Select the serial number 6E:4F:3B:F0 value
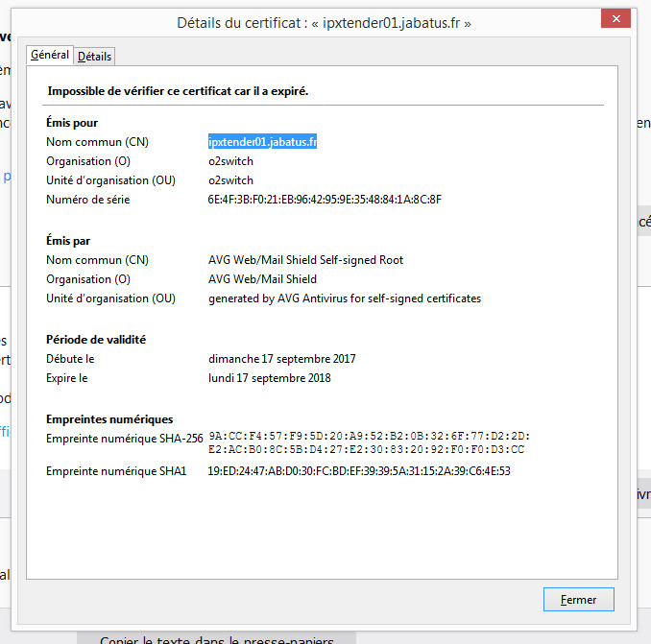The image size is (651, 644). click(x=325, y=200)
